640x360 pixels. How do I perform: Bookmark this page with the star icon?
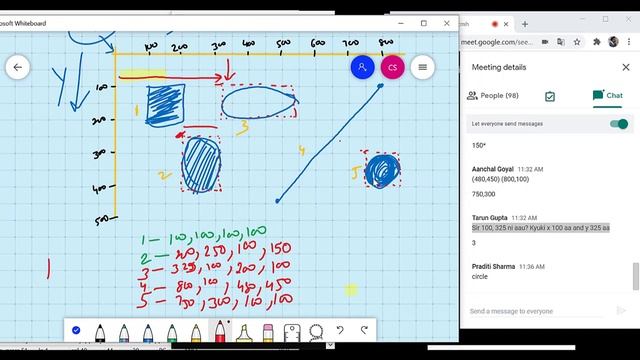coord(577,42)
